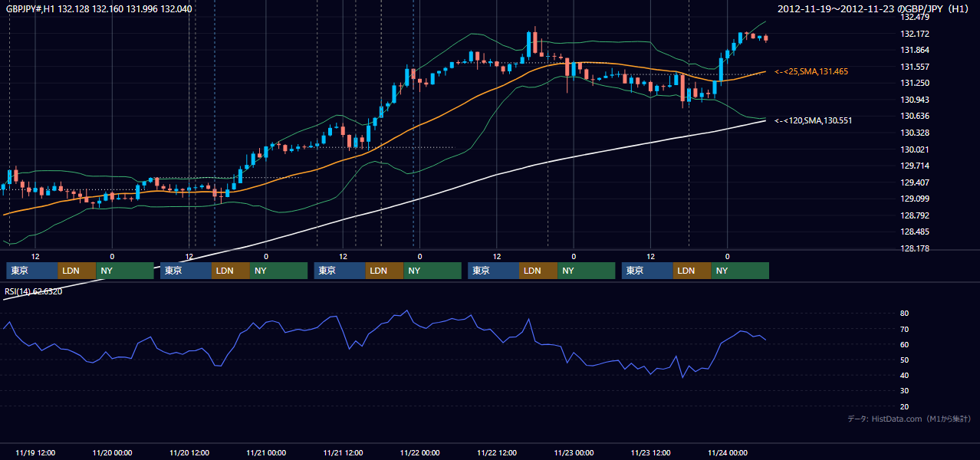
Task: Choose the 129.099 price axis label
Action: pos(915,199)
